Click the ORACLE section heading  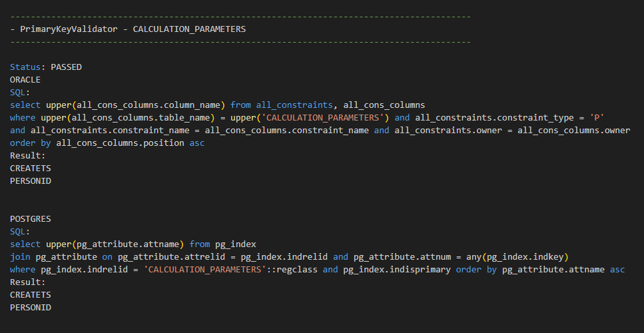tap(25, 80)
